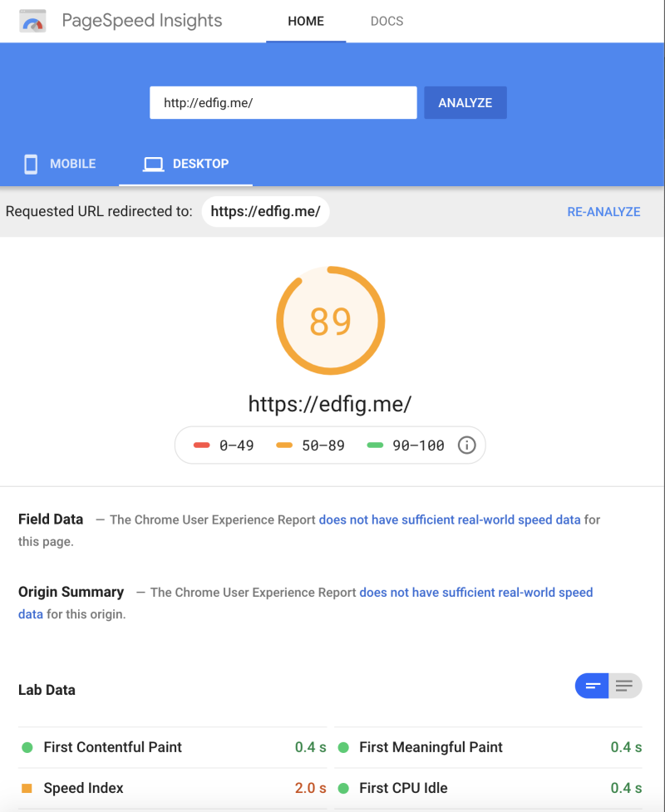Click the redirected https://edfig.me/ URL chip
Image resolution: width=665 pixels, height=812 pixels.
click(266, 211)
